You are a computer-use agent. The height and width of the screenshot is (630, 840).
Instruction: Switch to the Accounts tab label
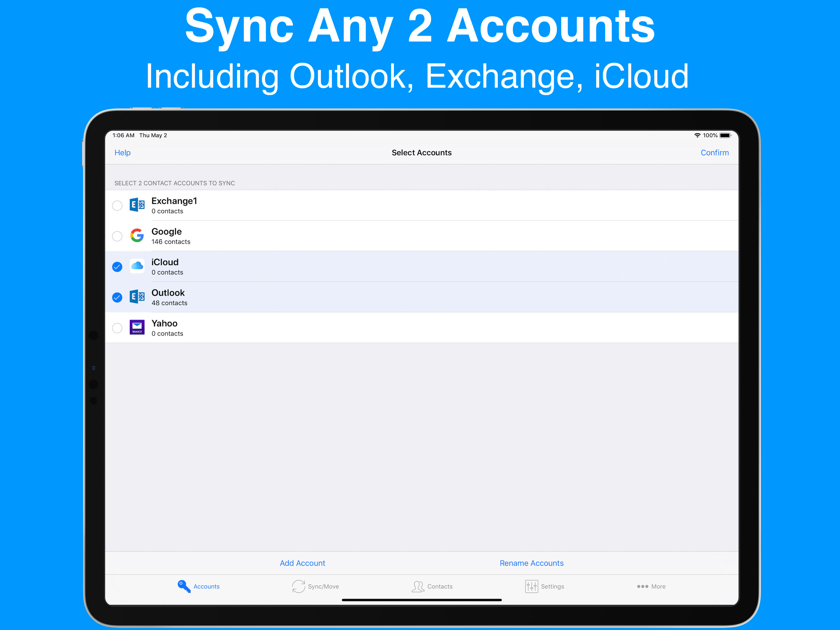pos(206,586)
